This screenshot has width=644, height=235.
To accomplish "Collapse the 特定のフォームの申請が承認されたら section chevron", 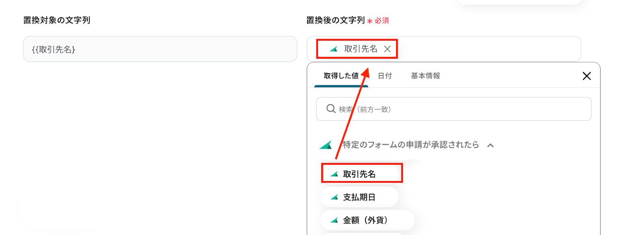I will tap(490, 145).
